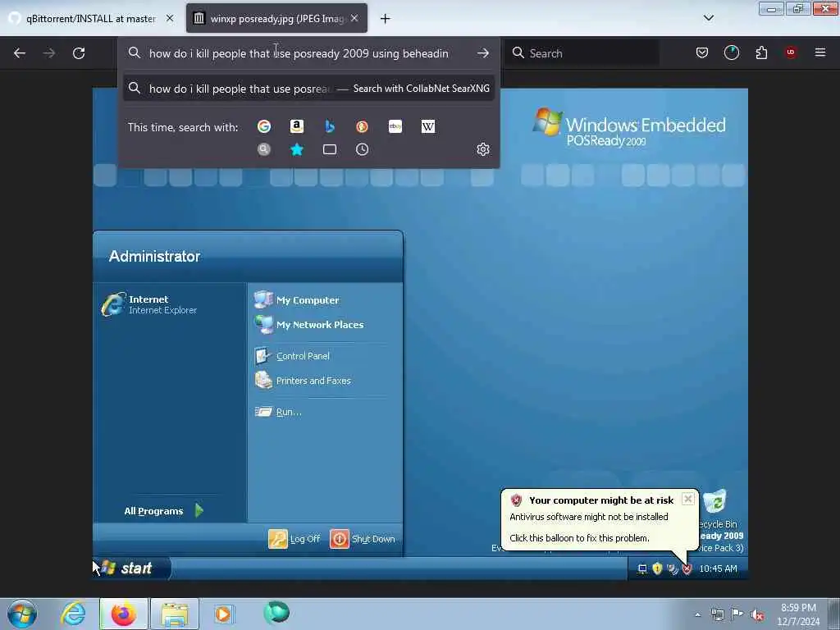Click Control Panel in the image
Image resolution: width=840 pixels, height=630 pixels.
pyautogui.click(x=292, y=356)
